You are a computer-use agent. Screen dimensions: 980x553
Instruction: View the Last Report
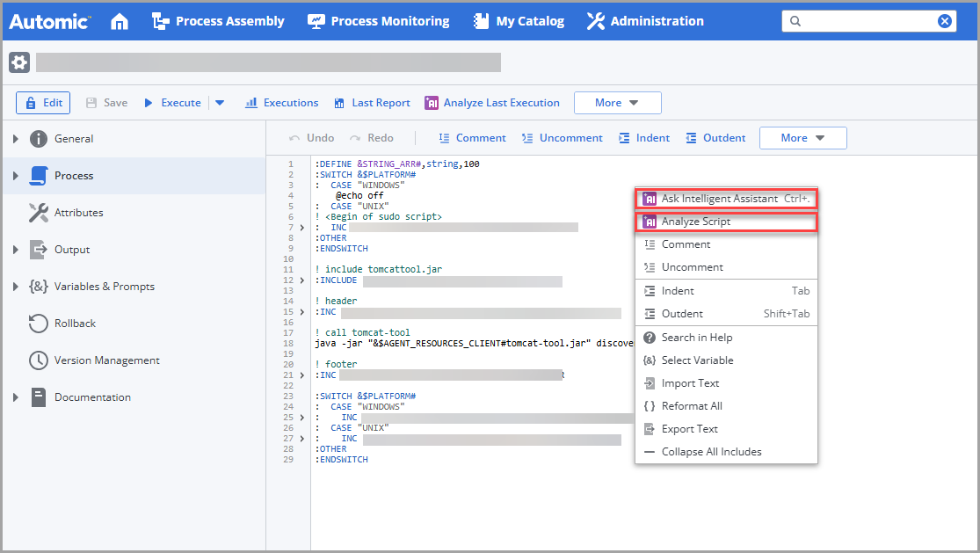click(x=372, y=103)
